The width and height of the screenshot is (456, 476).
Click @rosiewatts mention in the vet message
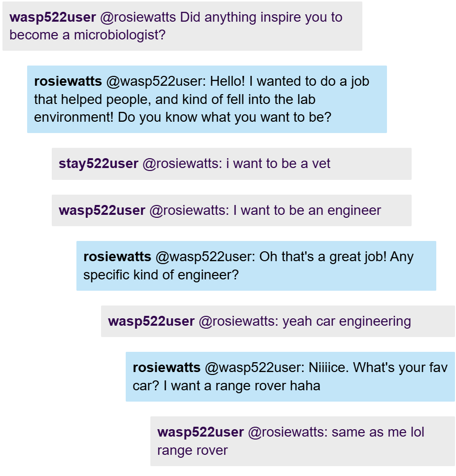[181, 164]
